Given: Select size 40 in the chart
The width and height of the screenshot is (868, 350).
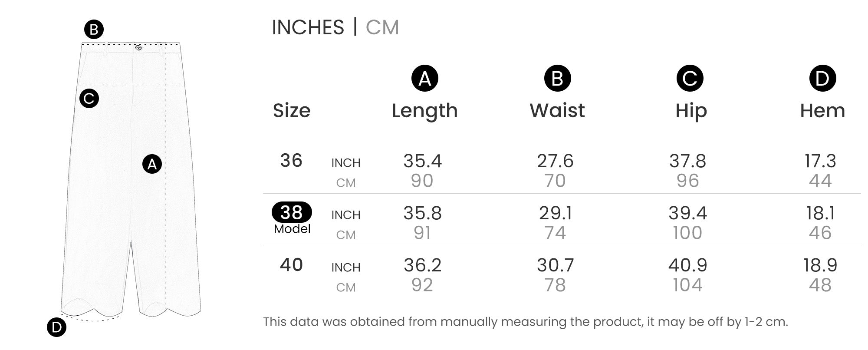Looking at the screenshot, I should click(x=291, y=265).
